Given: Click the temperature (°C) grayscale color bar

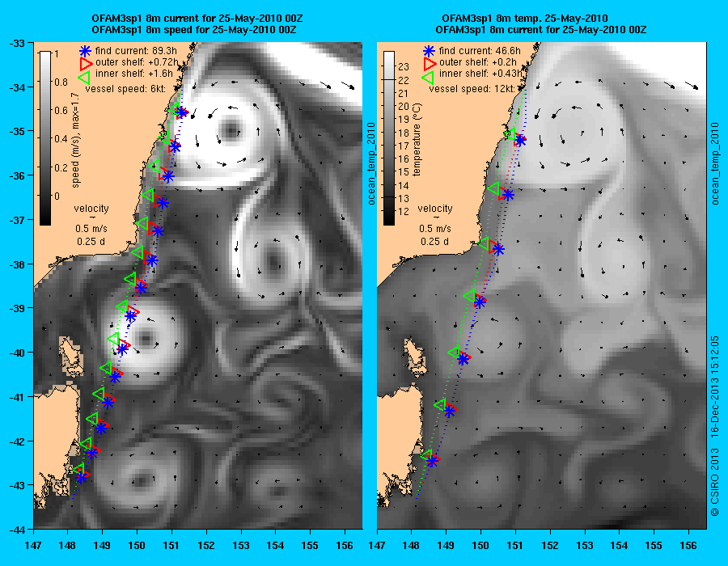Looking at the screenshot, I should [388, 138].
